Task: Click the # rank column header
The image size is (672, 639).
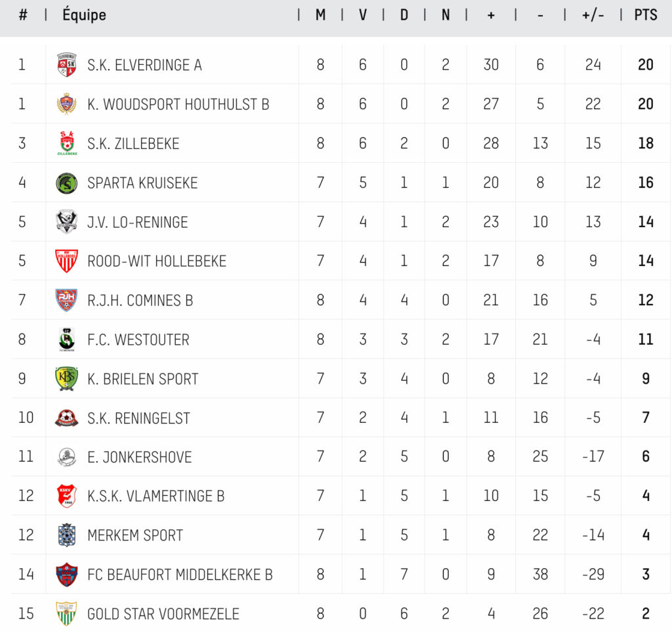Action: 23,15
